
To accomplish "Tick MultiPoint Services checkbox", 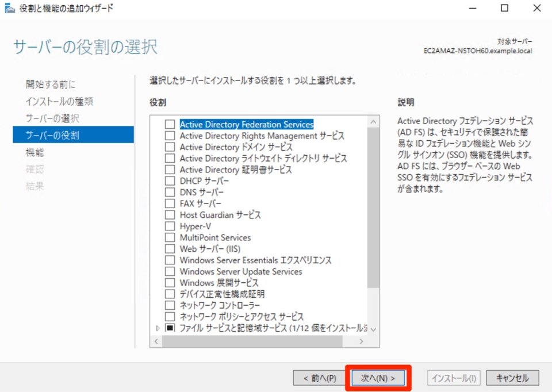I will (x=170, y=237).
